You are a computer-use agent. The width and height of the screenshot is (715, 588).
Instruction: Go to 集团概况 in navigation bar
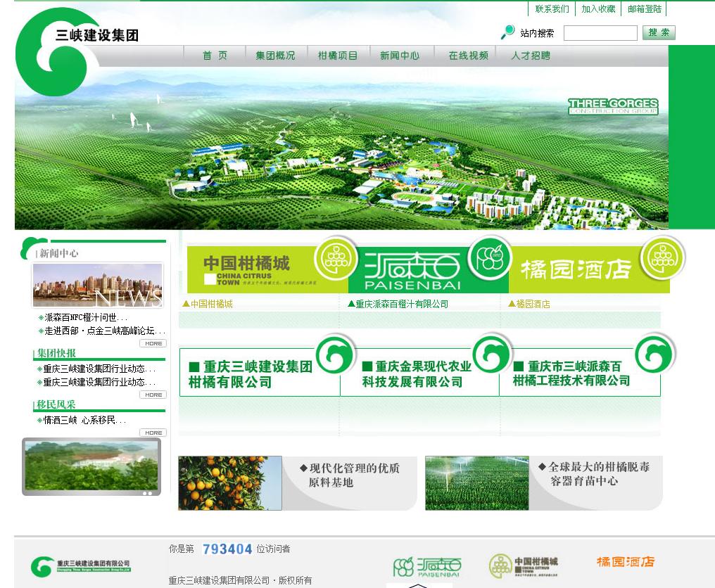(275, 56)
